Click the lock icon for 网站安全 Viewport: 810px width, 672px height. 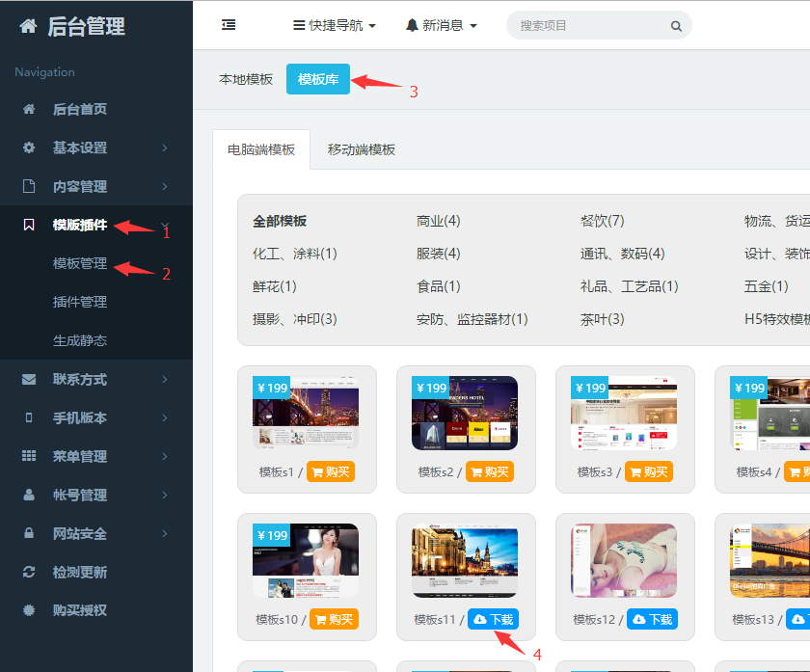click(x=29, y=533)
